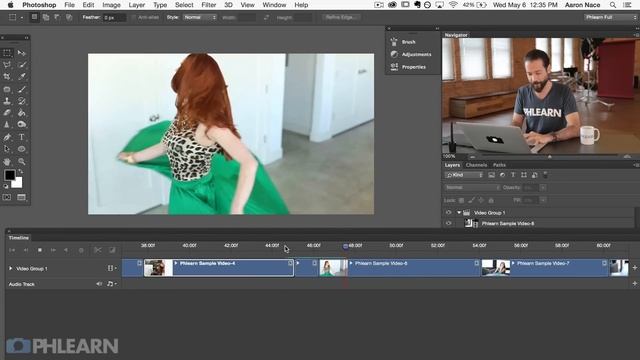Toggle the smart object layer filter

pyautogui.click(x=534, y=175)
